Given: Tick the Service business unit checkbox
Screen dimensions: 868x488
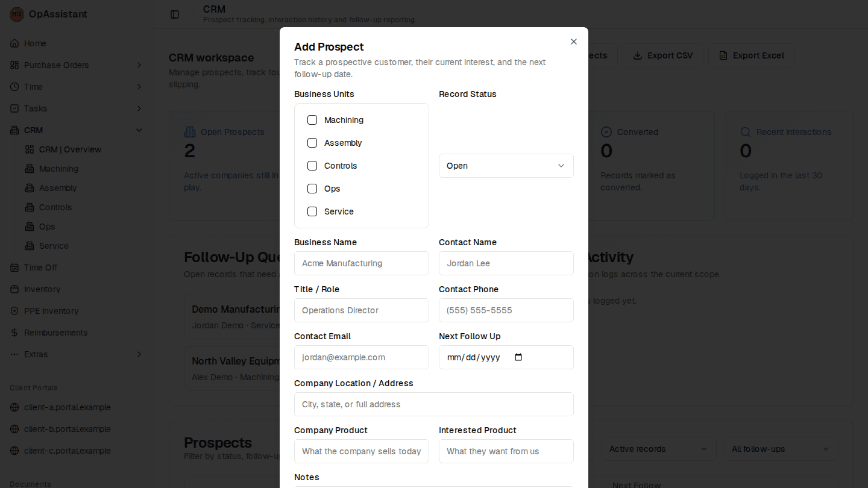Looking at the screenshot, I should point(312,211).
